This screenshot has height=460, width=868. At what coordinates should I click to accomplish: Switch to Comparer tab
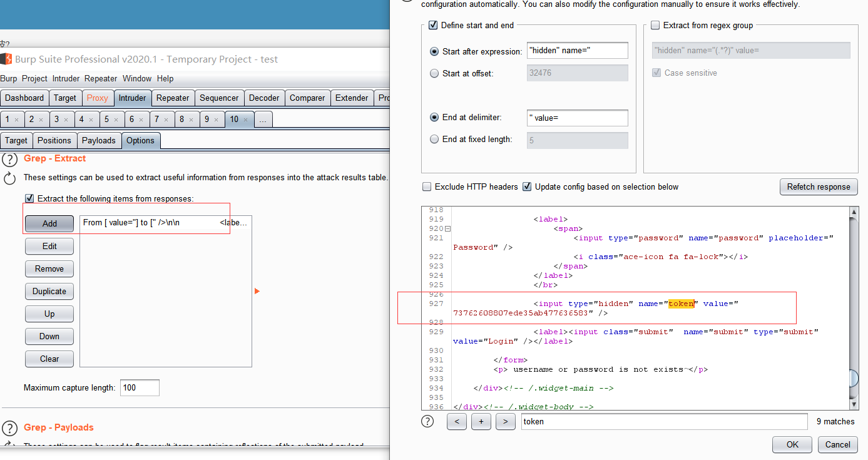point(307,98)
